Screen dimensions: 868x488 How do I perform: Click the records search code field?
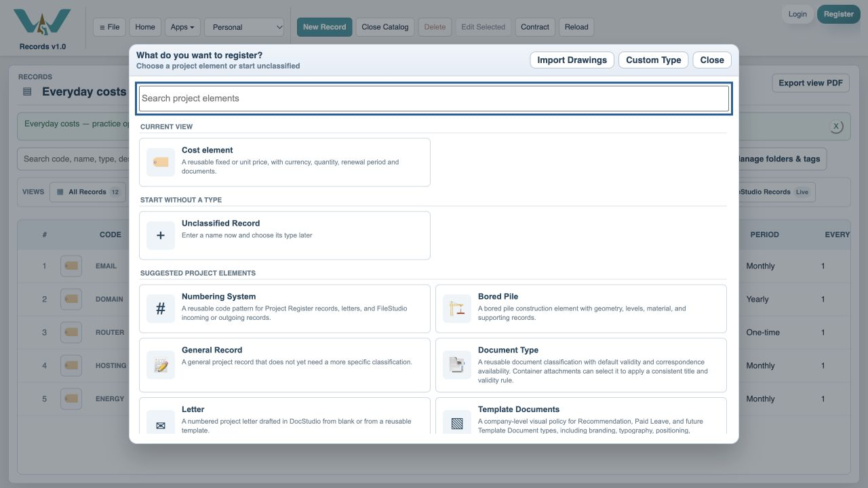point(75,159)
